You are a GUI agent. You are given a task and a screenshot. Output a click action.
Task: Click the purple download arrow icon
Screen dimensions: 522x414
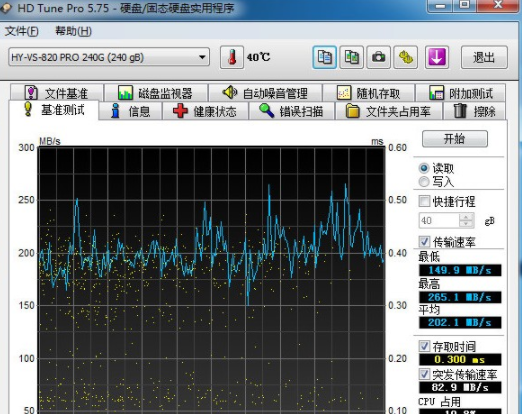tap(437, 57)
